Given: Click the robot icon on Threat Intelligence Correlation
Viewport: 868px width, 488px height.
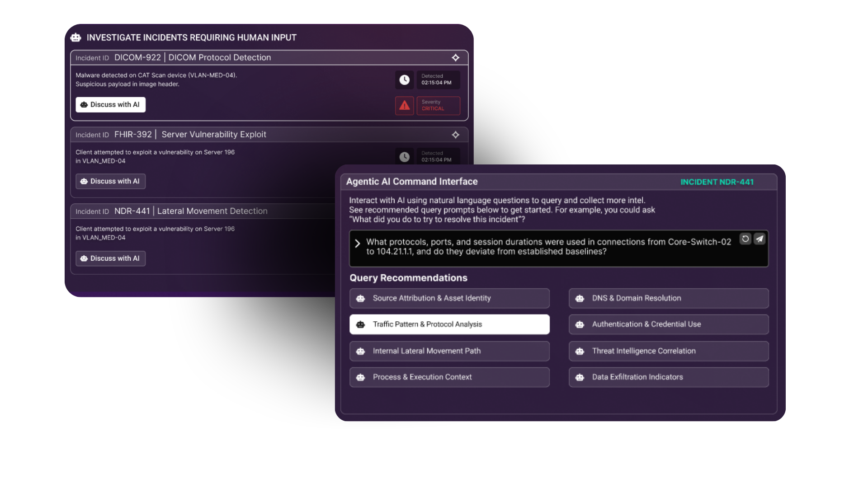Looking at the screenshot, I should [580, 351].
